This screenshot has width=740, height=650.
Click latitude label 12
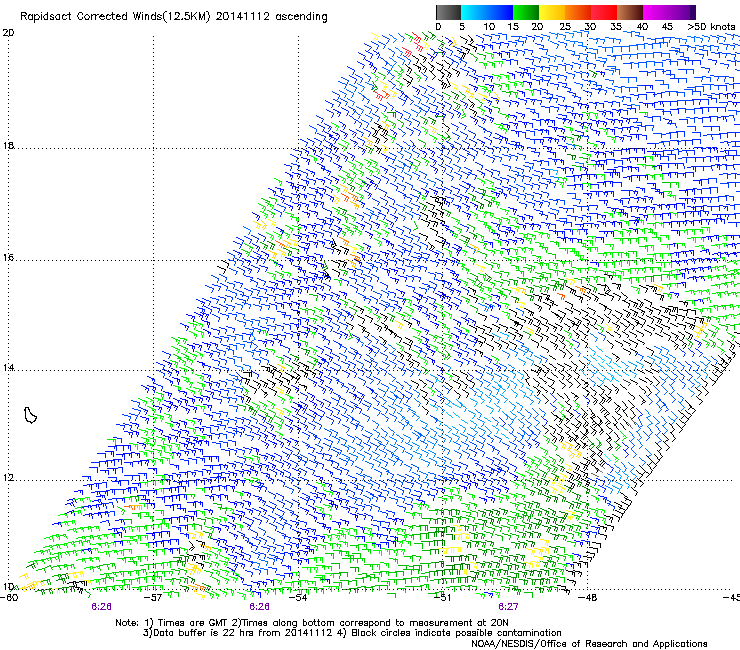(8, 478)
